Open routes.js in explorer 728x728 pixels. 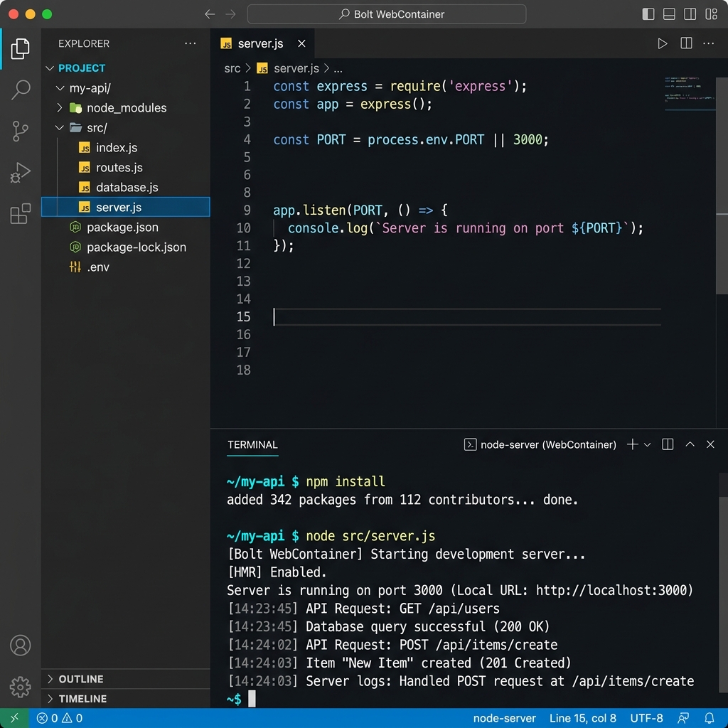(x=125, y=167)
